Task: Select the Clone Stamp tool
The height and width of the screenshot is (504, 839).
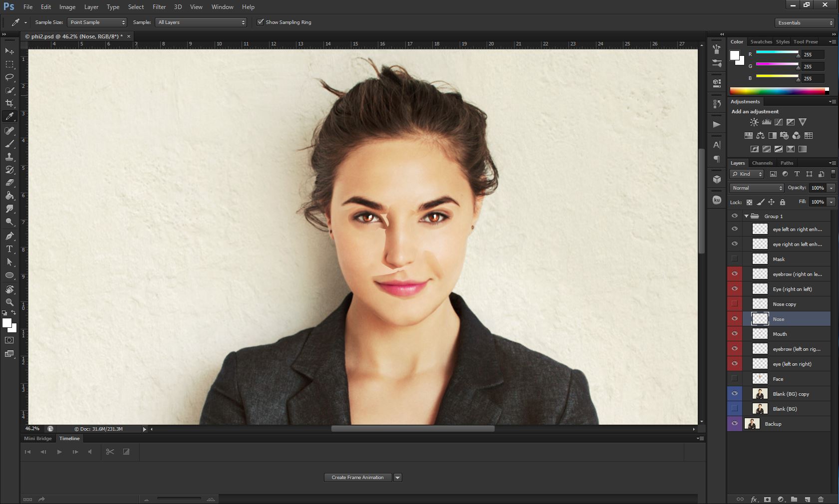Action: pos(9,157)
